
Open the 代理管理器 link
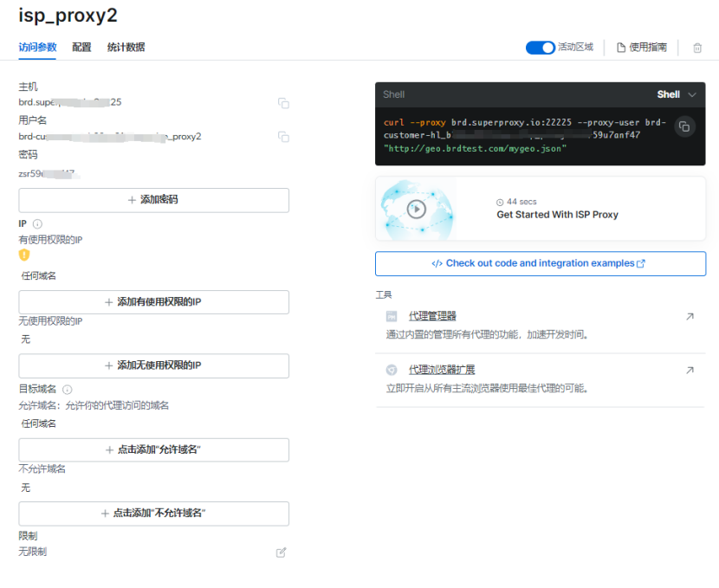[432, 316]
